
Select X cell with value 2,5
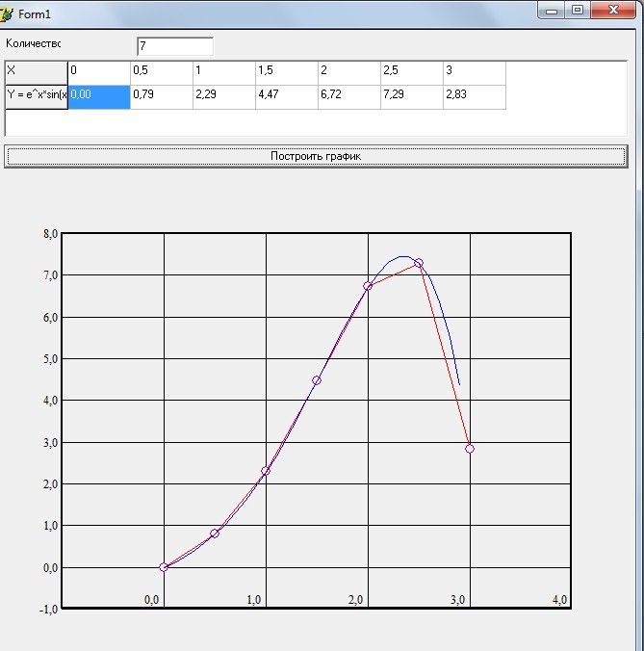(412, 73)
